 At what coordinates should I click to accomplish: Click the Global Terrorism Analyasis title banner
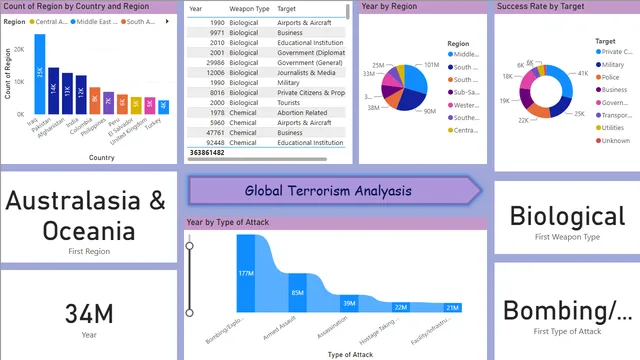[x=335, y=191]
